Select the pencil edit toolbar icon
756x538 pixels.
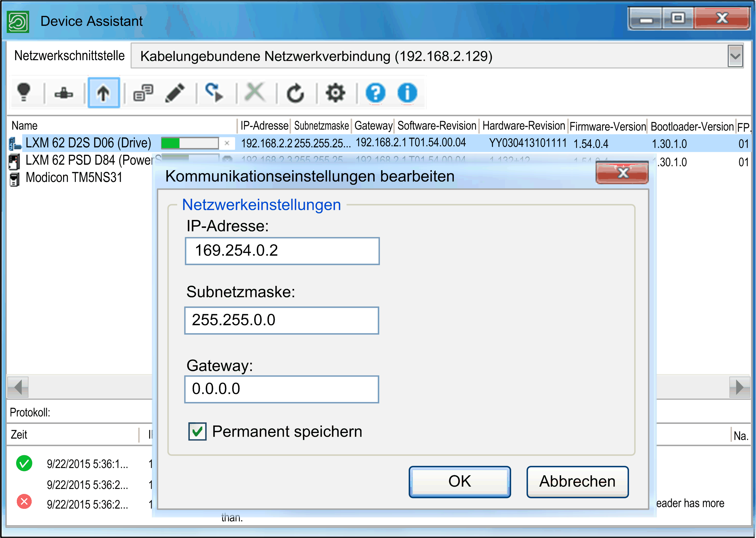(x=175, y=93)
